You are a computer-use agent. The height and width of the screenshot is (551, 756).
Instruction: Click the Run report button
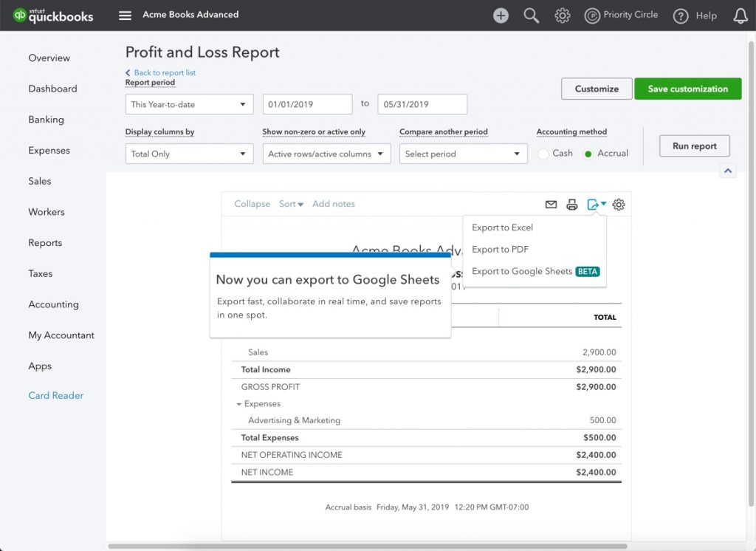click(x=694, y=146)
